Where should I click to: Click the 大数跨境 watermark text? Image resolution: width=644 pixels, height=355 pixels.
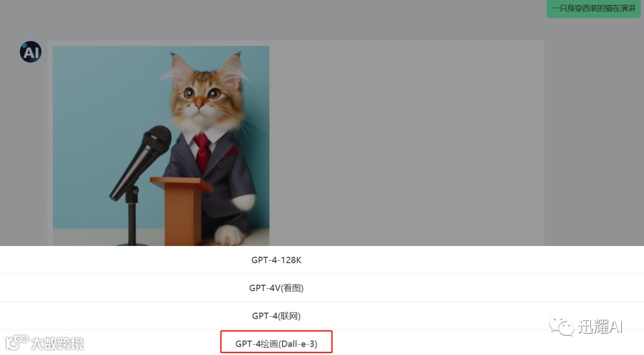[57, 343]
